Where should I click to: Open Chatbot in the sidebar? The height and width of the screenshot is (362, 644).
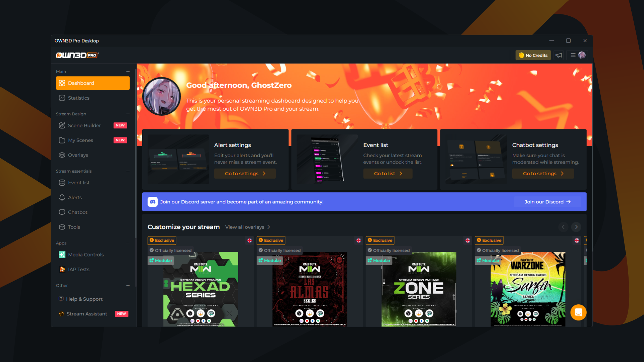(77, 212)
